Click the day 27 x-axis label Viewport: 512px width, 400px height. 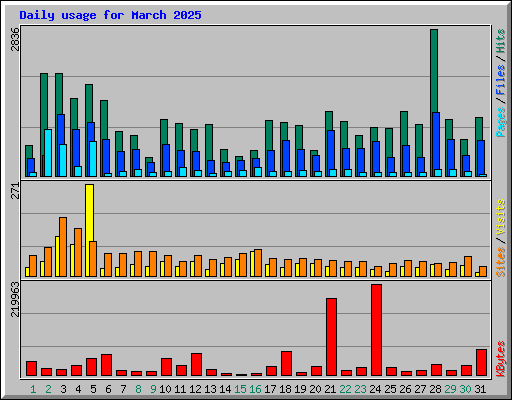pos(420,389)
